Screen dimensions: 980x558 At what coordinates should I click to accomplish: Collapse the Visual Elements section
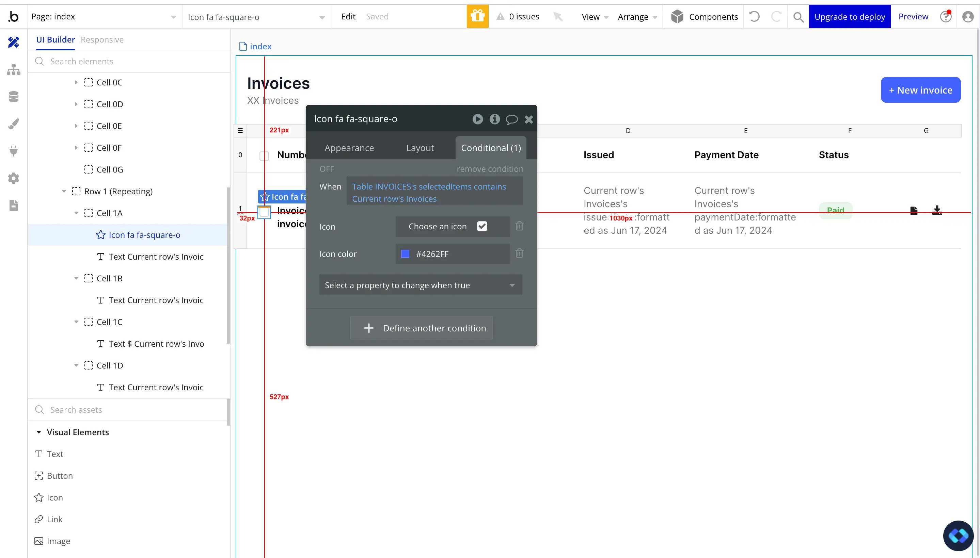tap(39, 432)
